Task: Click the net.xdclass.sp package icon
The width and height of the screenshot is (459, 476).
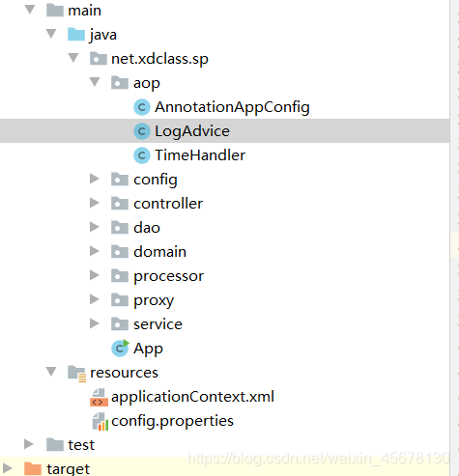Action: 99,59
